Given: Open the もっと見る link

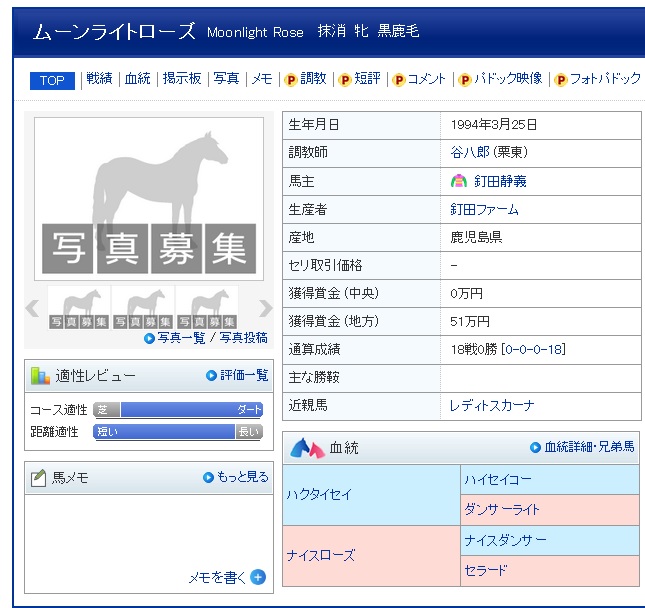Looking at the screenshot, I should [243, 477].
